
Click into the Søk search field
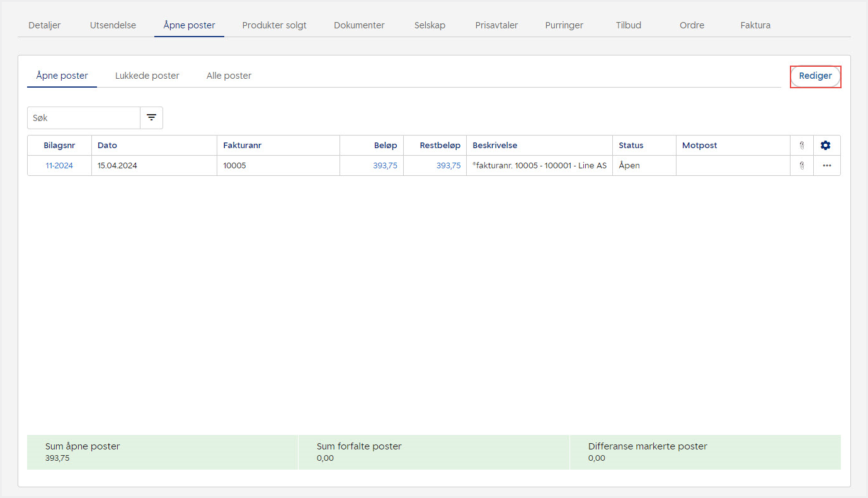[x=83, y=118]
